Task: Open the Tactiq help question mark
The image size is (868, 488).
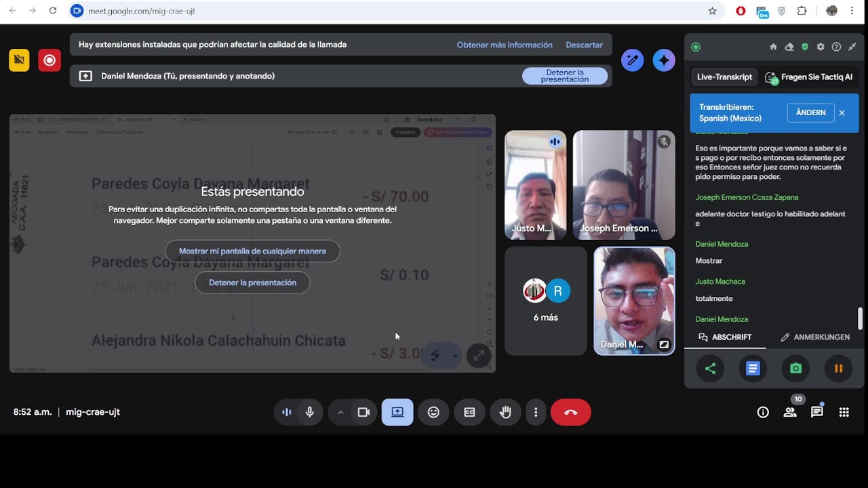Action: [836, 47]
